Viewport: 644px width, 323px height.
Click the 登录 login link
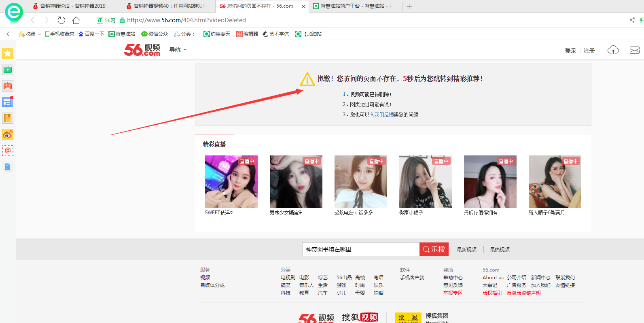pos(570,51)
